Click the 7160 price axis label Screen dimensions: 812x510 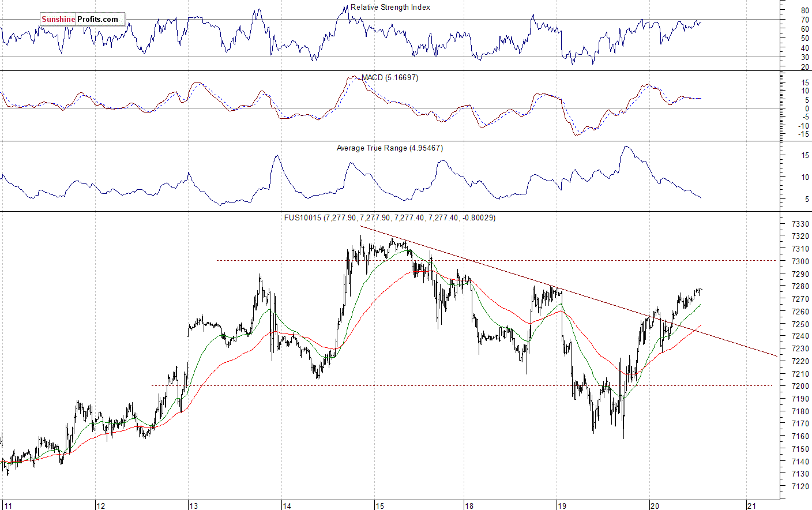[x=800, y=437]
